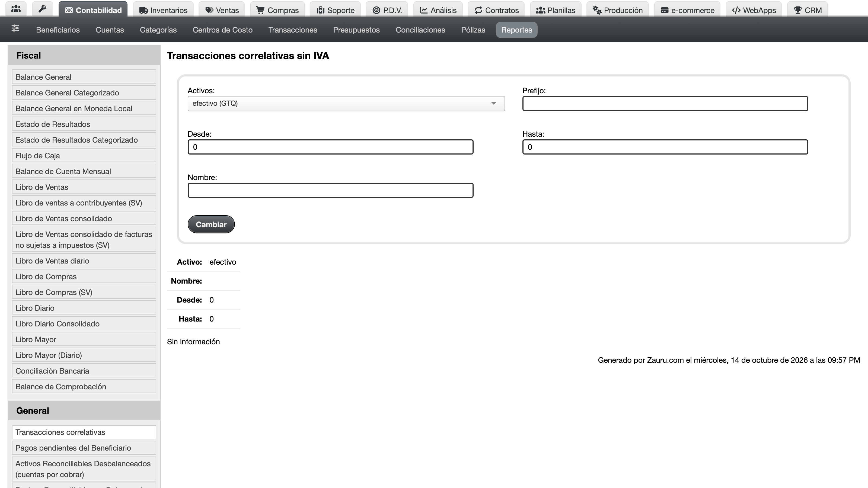Open the Planillas module tab

click(x=556, y=10)
